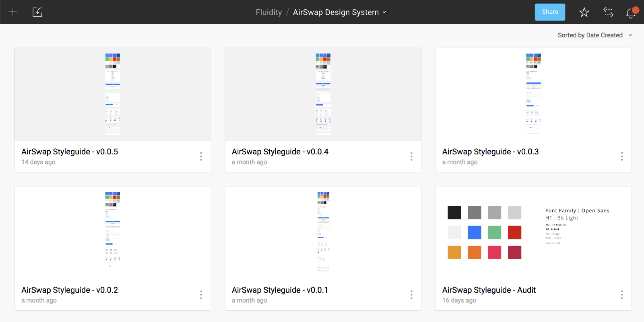Click the blue swatch in Audit preview
Screen dimensions: 644x322
click(x=475, y=232)
